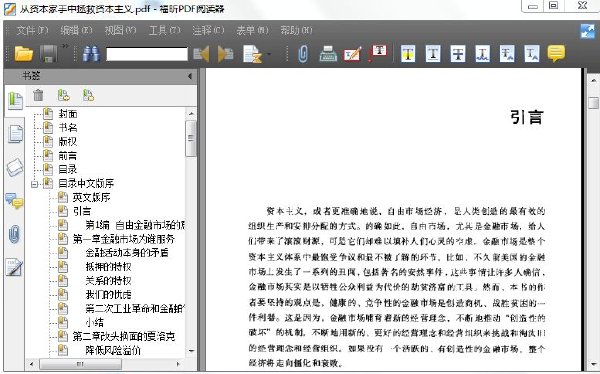600x374 pixels.
Task: Select 抵押的特权 bookmark
Action: pyautogui.click(x=108, y=266)
